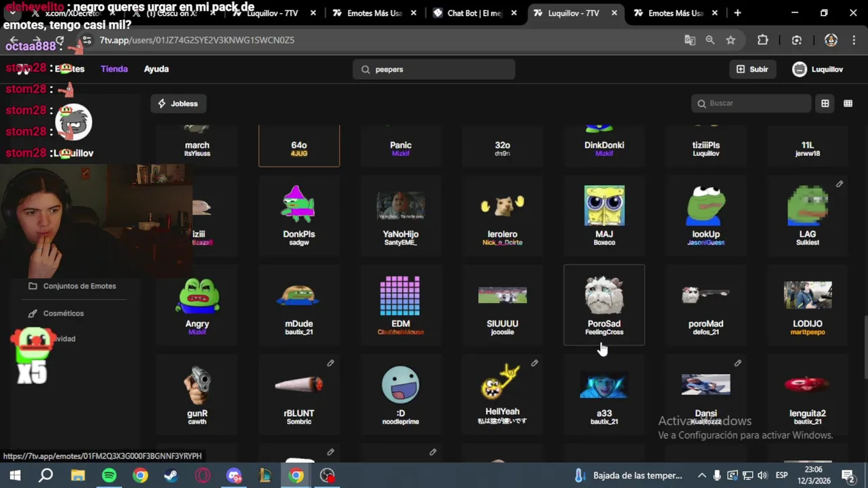The height and width of the screenshot is (488, 868).
Task: Select the lenguita2 emote
Action: coord(808,394)
